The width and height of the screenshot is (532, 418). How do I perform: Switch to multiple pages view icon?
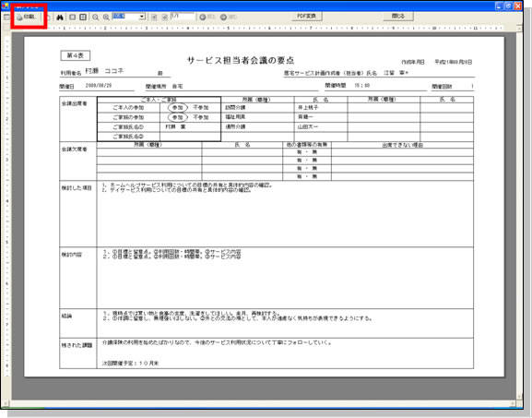tap(83, 17)
